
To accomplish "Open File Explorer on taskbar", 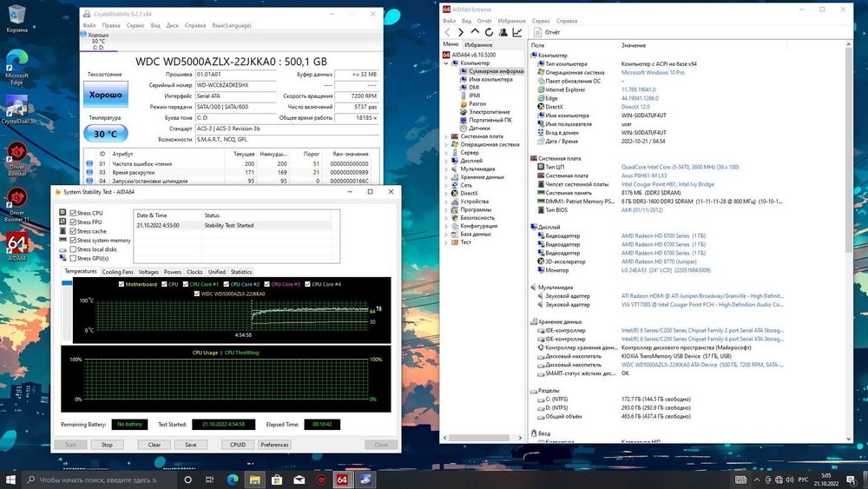I will 254,479.
